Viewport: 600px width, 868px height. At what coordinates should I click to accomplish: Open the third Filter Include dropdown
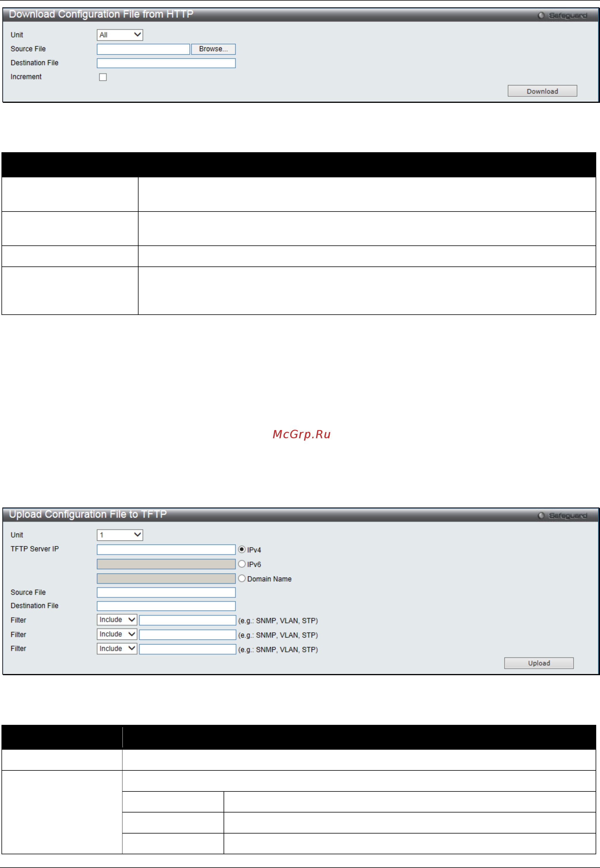[117, 649]
